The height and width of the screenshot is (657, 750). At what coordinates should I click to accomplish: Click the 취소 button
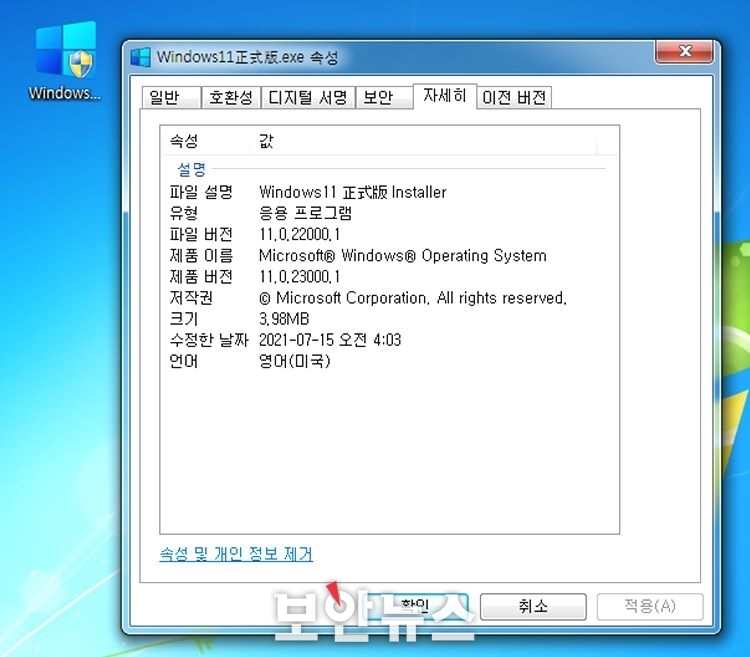pos(533,606)
